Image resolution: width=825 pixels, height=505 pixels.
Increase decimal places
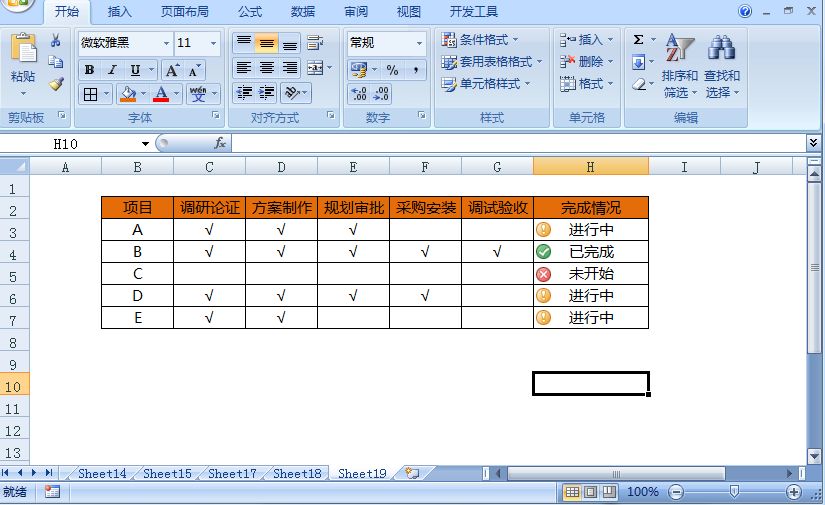[x=360, y=94]
